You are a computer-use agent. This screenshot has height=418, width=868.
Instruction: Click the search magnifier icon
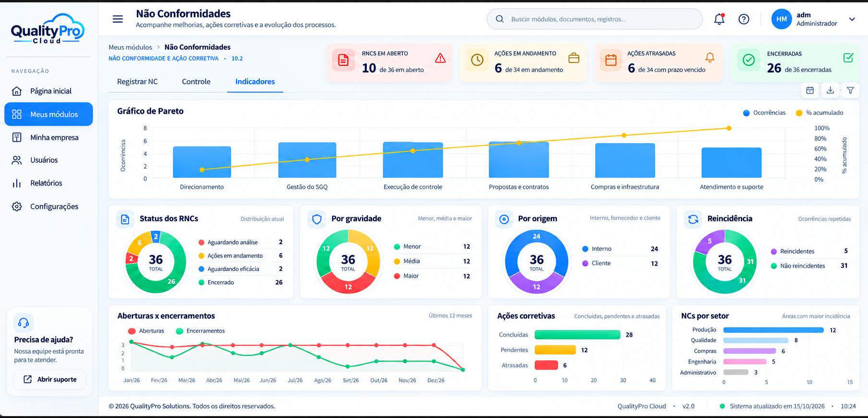pyautogui.click(x=500, y=19)
